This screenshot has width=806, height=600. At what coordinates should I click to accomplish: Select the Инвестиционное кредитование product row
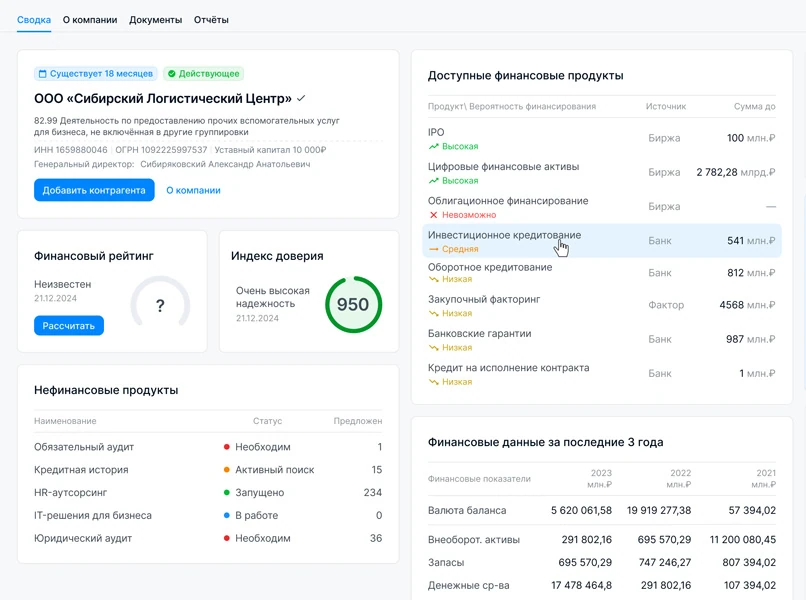coord(600,241)
